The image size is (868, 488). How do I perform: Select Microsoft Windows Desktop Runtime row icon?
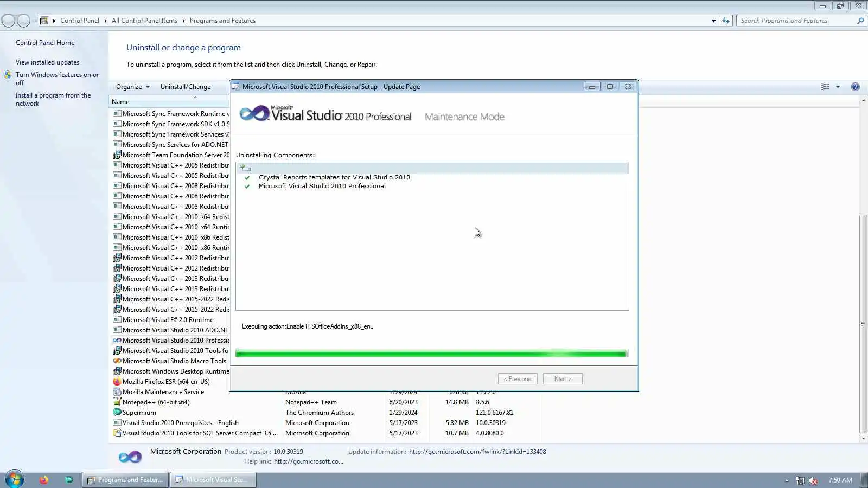tap(117, 371)
